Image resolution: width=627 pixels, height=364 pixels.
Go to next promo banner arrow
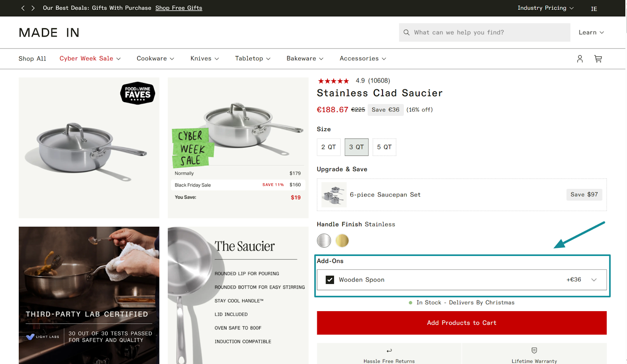click(x=33, y=8)
